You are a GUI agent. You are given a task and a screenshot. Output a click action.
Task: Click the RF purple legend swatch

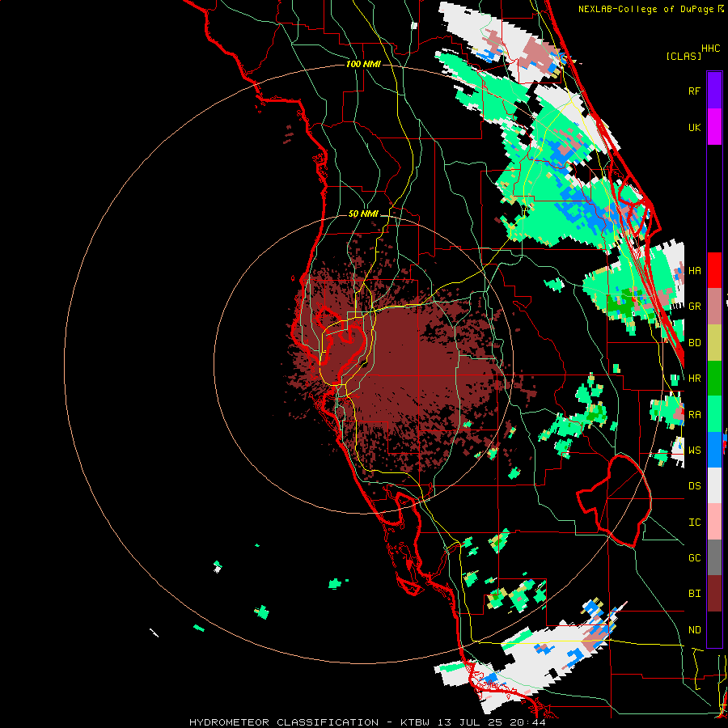click(x=714, y=91)
